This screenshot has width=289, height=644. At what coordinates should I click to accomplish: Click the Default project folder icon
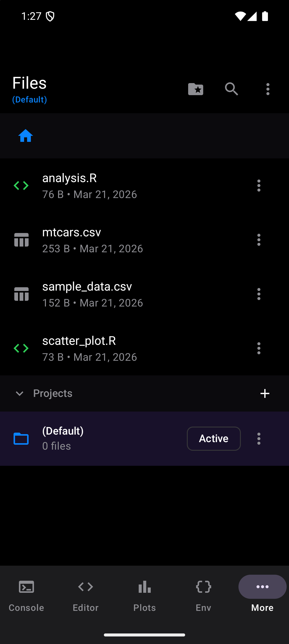[21, 438]
